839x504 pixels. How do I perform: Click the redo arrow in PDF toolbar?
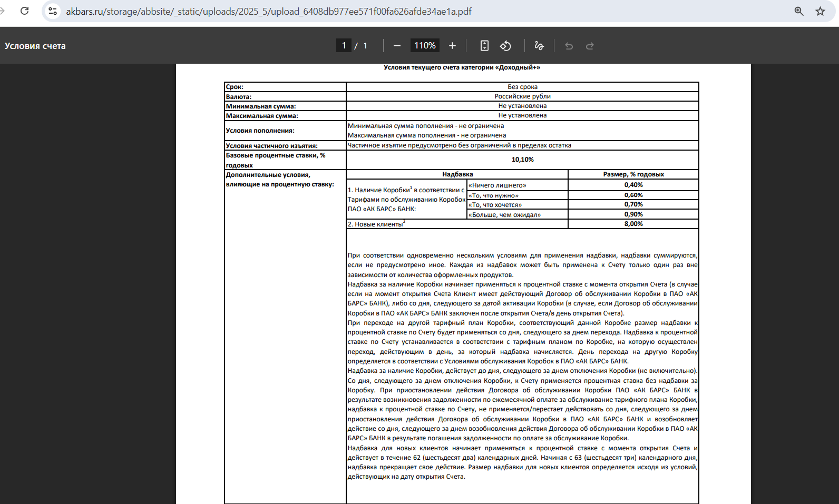click(x=590, y=46)
